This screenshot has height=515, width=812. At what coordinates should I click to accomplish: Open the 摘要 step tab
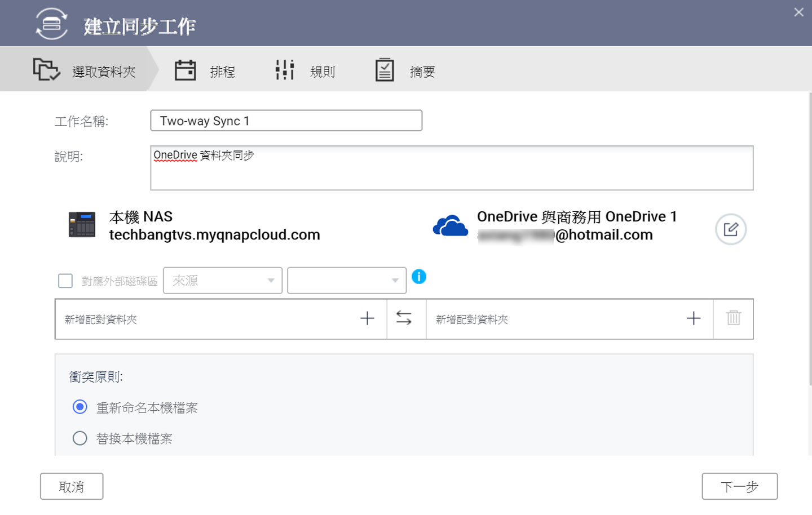pyautogui.click(x=405, y=70)
